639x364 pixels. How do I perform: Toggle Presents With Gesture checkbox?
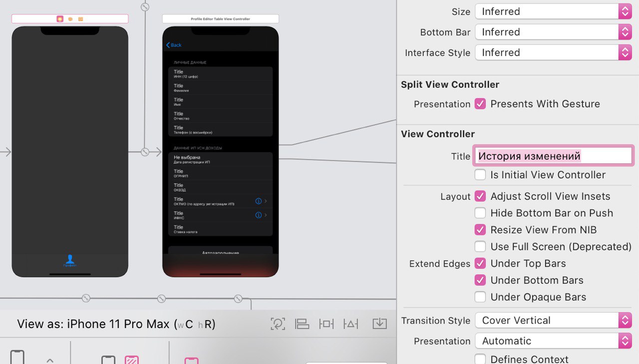point(480,104)
